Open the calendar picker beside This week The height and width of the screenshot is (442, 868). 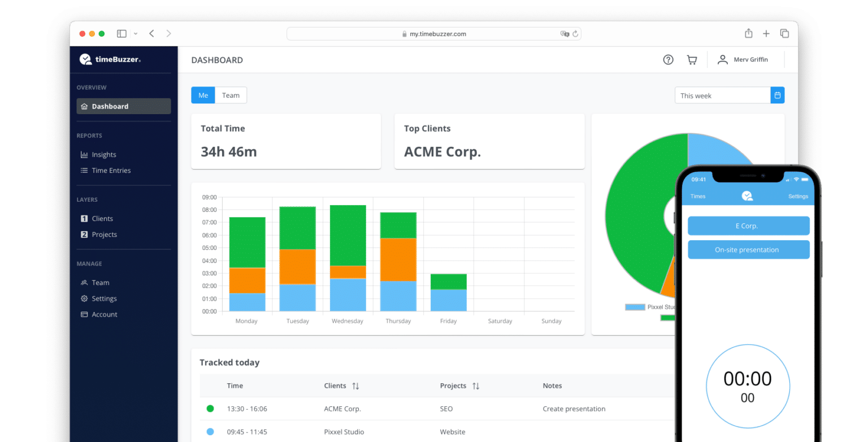pyautogui.click(x=777, y=95)
